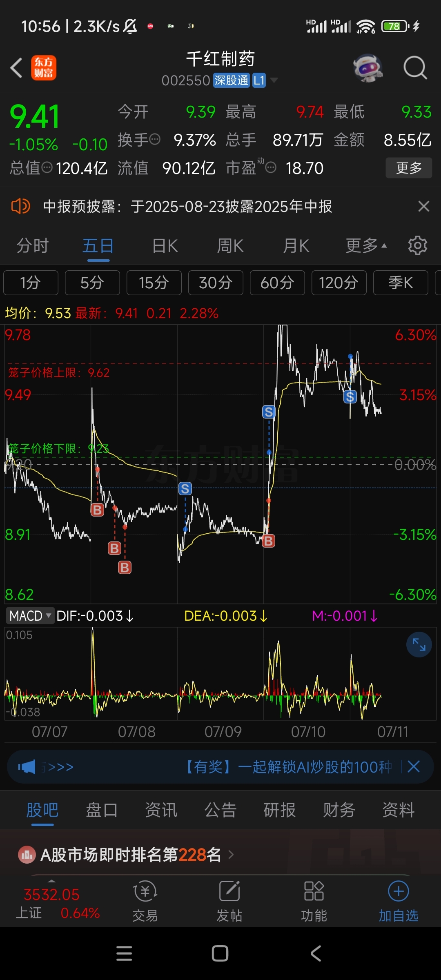Tap the S marker on 07/11 chart
Image resolution: width=441 pixels, height=980 pixels.
350,396
